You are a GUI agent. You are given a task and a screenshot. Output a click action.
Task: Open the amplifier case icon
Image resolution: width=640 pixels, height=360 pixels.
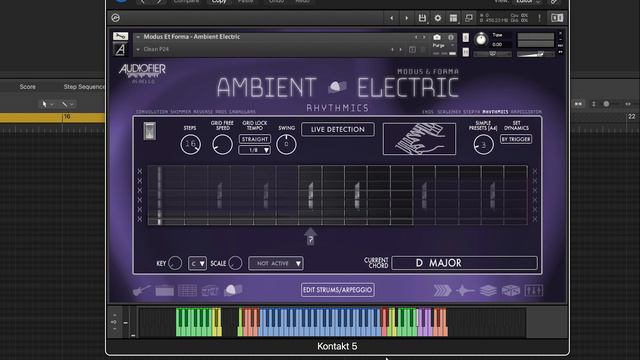[x=164, y=291]
